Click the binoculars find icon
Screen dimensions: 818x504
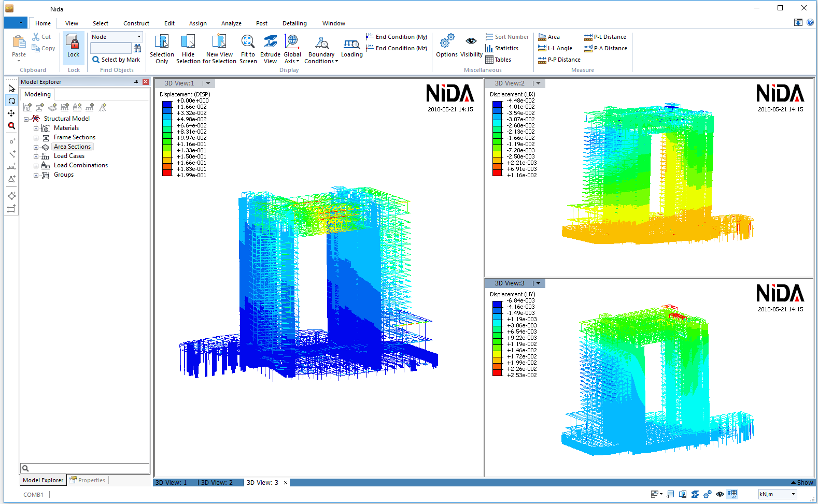(137, 48)
